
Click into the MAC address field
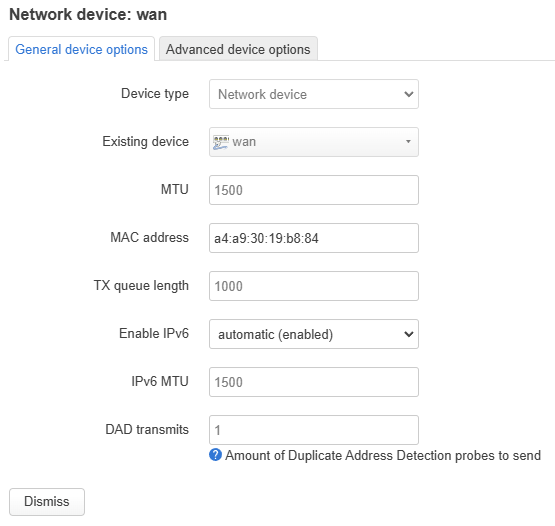314,238
